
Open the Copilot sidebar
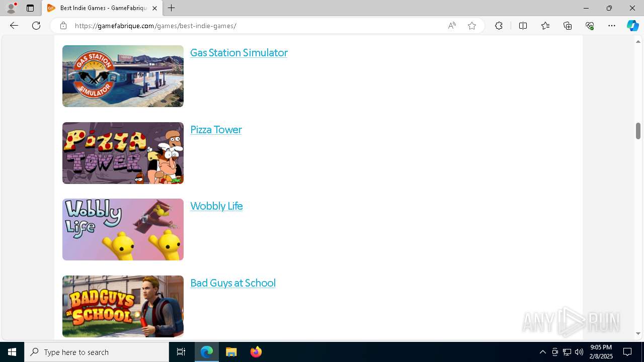pyautogui.click(x=632, y=26)
